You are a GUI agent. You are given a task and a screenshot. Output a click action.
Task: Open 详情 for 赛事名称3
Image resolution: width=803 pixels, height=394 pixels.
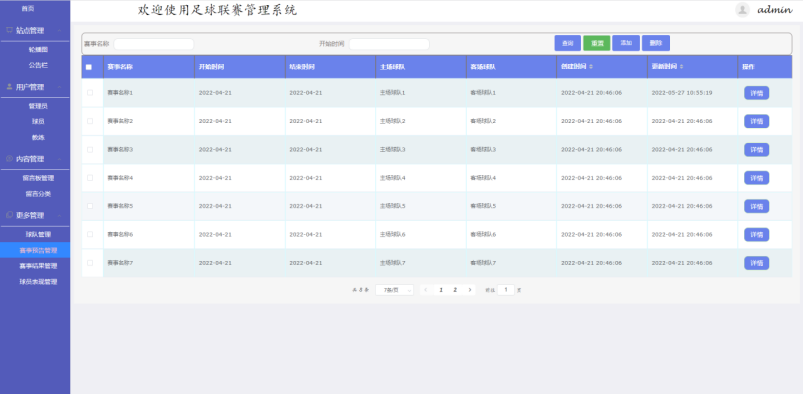(x=756, y=150)
